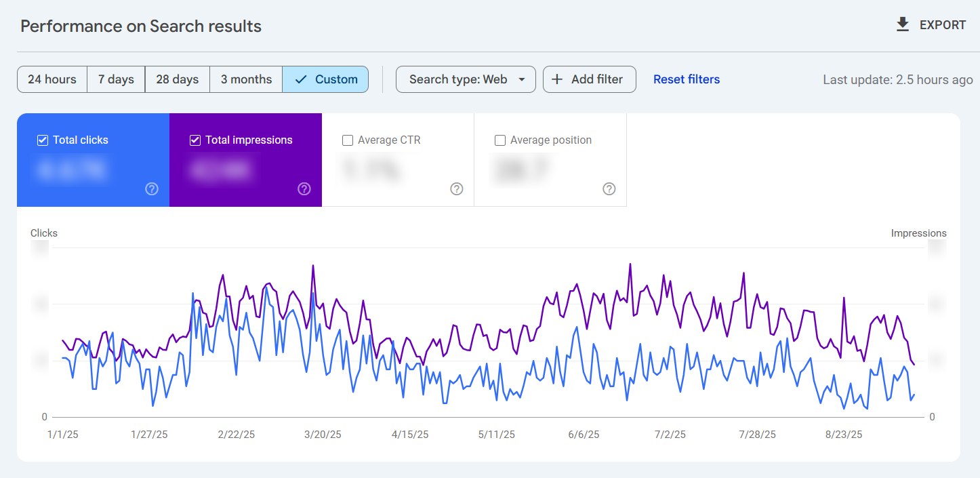Image resolution: width=980 pixels, height=478 pixels.
Task: Open the Add filter menu
Action: coord(589,79)
